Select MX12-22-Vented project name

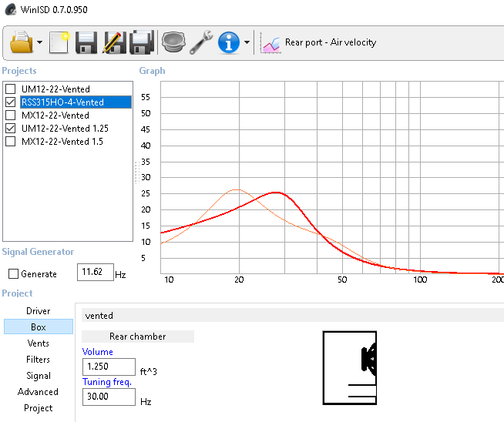tap(55, 116)
